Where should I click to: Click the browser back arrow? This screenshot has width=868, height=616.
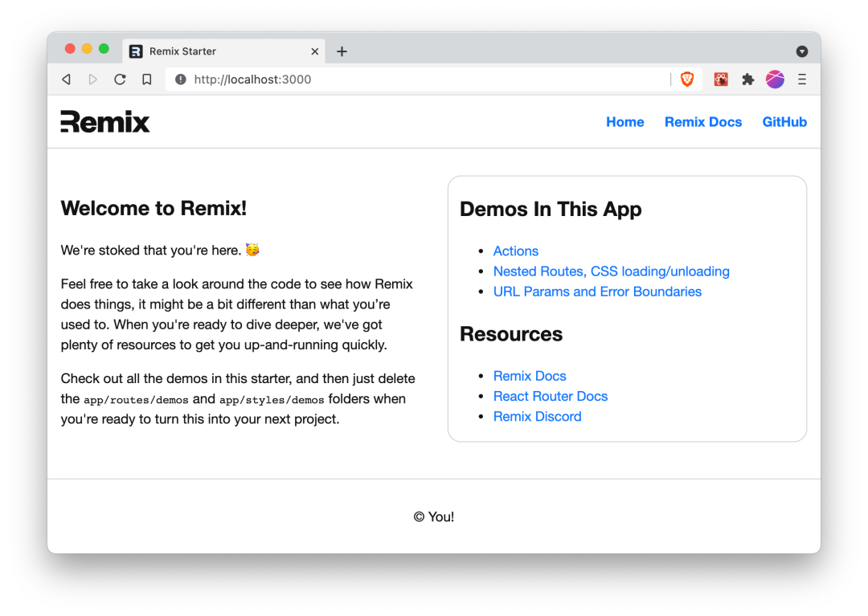[67, 79]
